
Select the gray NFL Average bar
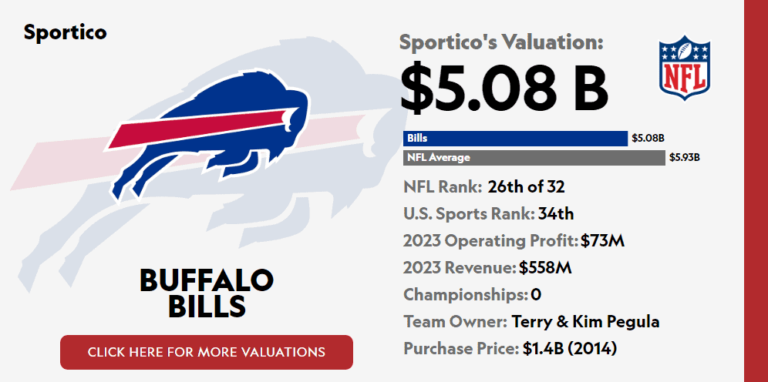tap(534, 158)
